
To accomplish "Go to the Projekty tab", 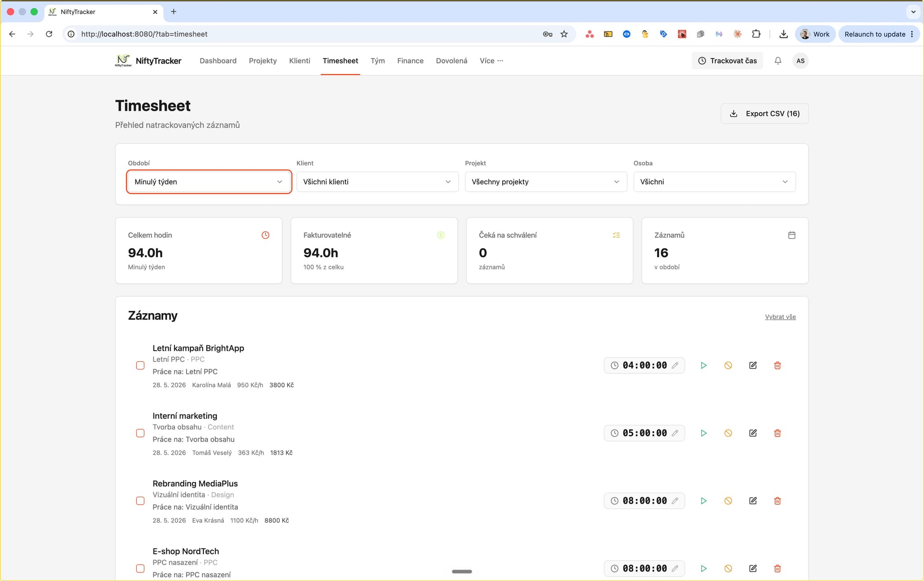I will tap(263, 61).
